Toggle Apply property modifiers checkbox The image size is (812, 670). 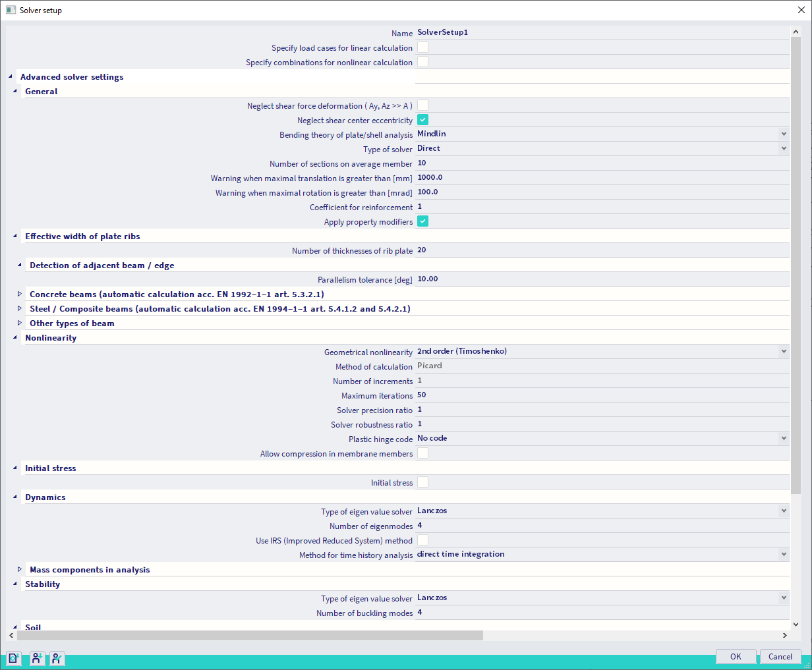point(422,221)
